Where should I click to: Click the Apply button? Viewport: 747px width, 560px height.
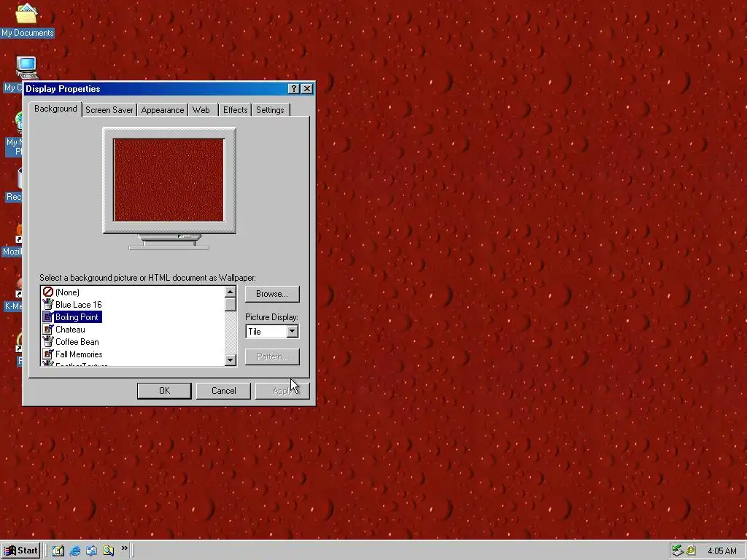click(x=282, y=391)
